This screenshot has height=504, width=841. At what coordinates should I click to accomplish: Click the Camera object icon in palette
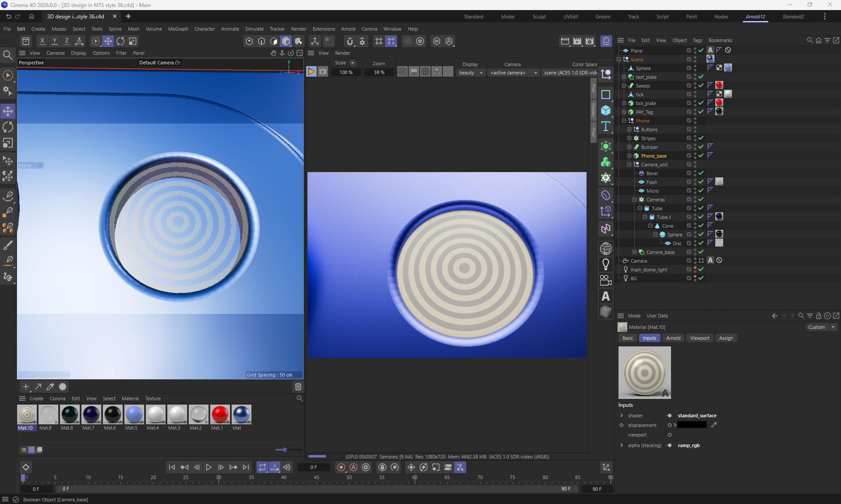point(606,280)
